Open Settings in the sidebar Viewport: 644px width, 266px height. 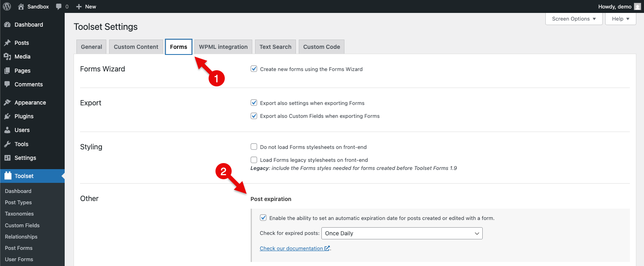pyautogui.click(x=32, y=158)
